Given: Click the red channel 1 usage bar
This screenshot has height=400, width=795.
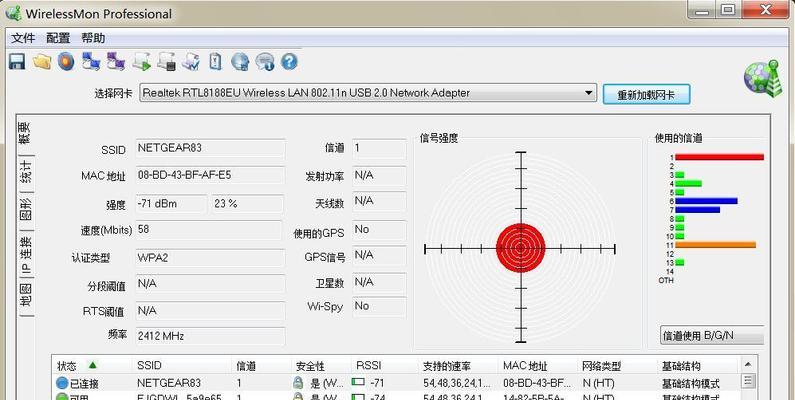Looking at the screenshot, I should (719, 157).
